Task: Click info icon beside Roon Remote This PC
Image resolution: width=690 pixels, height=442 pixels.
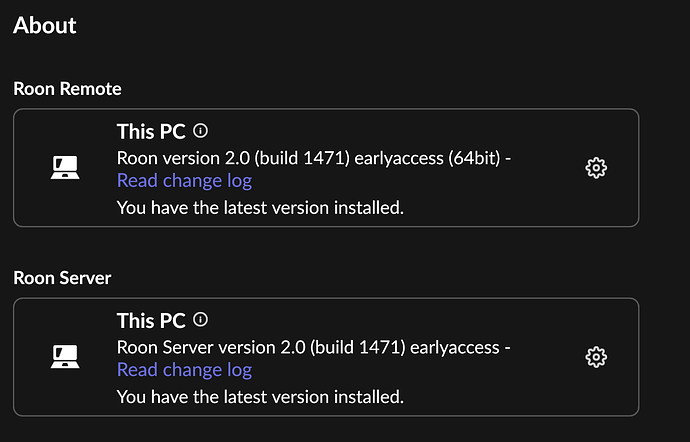Action: click(201, 131)
